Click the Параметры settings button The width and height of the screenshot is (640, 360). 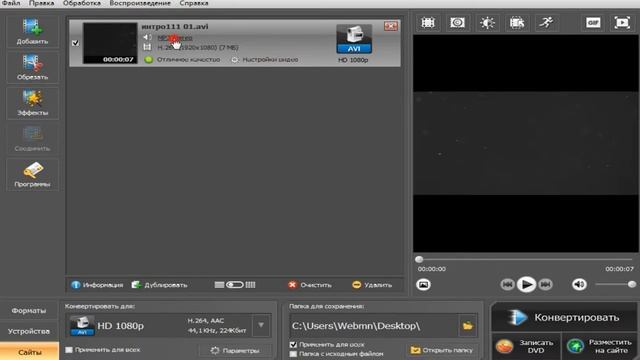(x=235, y=350)
